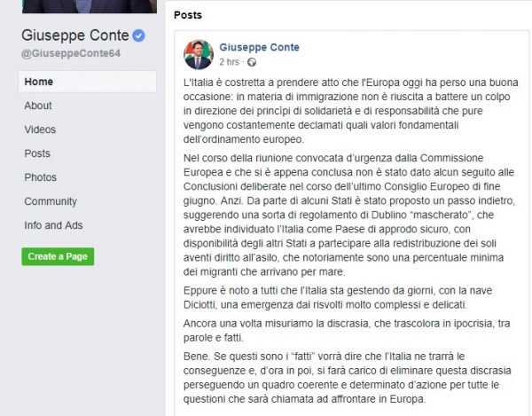The height and width of the screenshot is (416, 532).
Task: Click the Posts section heading
Action: [x=187, y=16]
